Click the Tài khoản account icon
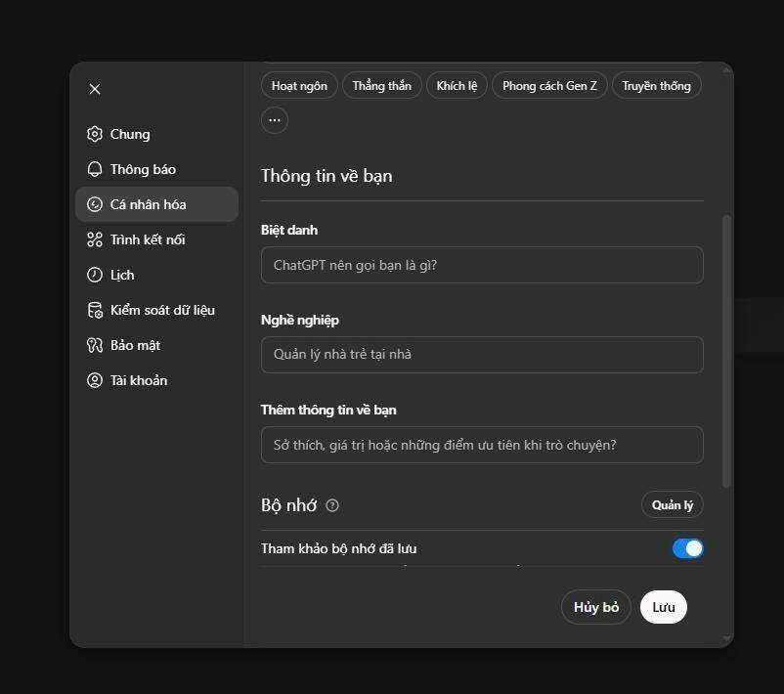Screen dimensions: 784x694 pyautogui.click(x=95, y=380)
